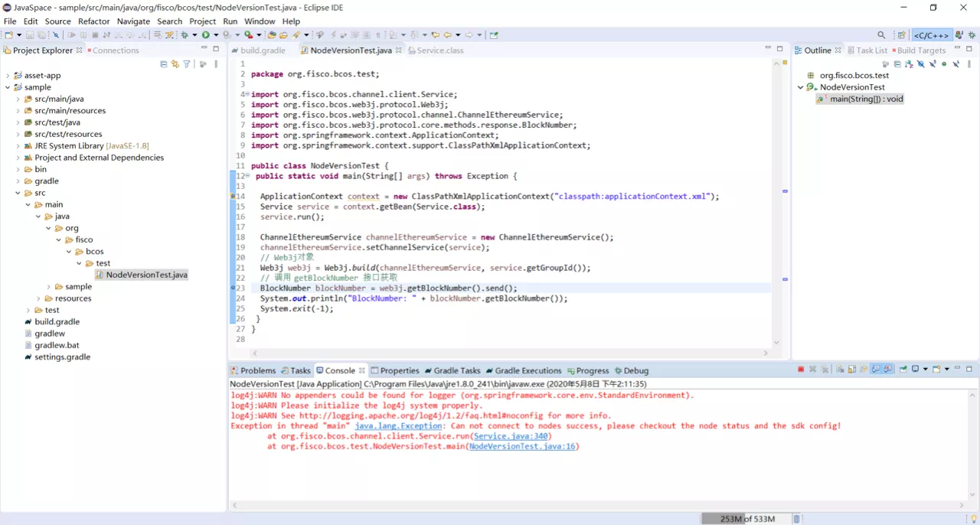Screen dimensions: 980x525
Task: Click the Open Perspective icon
Action: [x=902, y=35]
